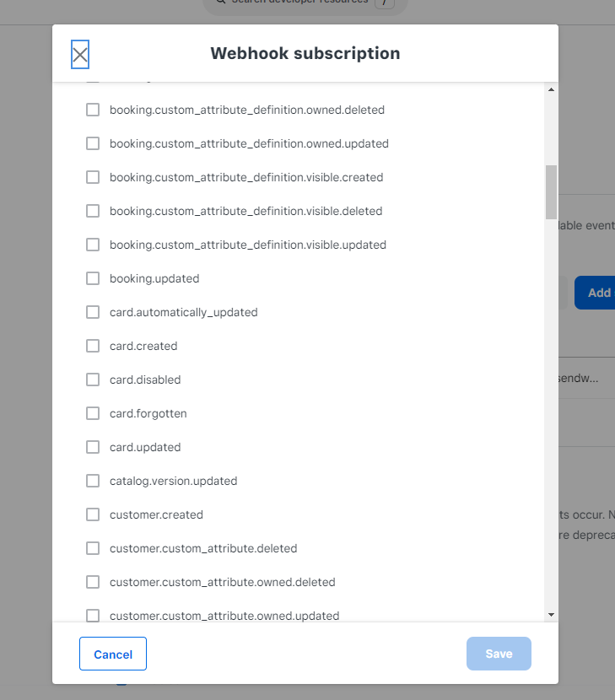
Task: Click the scrollbar down arrow
Action: coord(551,615)
